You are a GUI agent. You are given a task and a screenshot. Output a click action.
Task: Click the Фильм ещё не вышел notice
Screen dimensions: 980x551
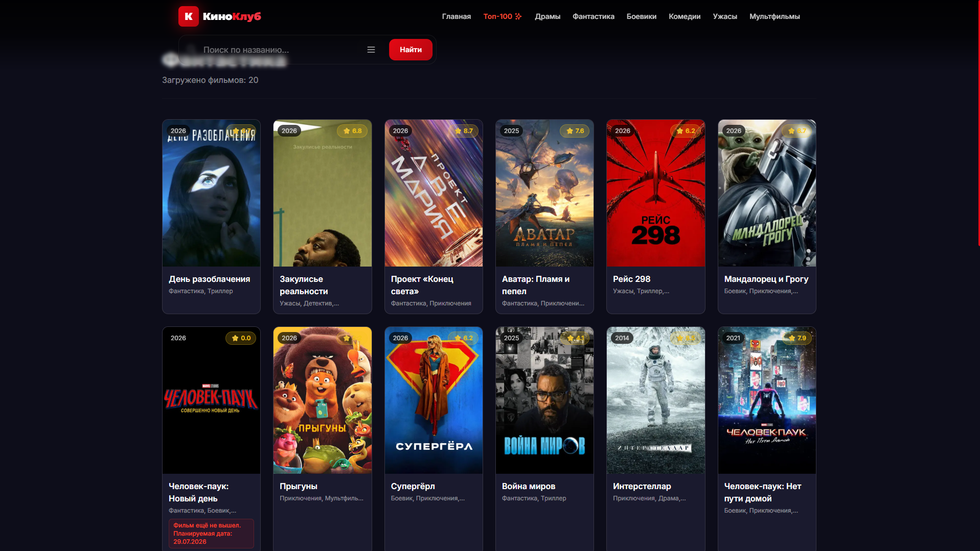point(211,534)
